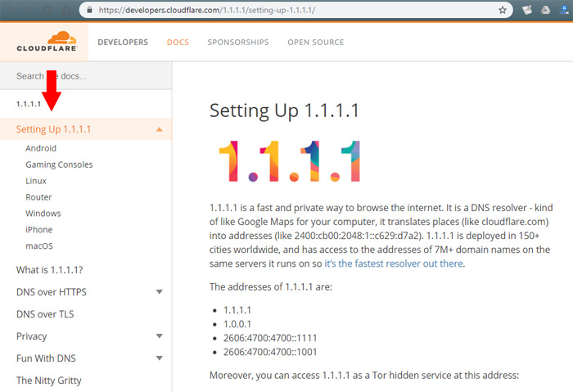Open DNS over HTTPS in the sidebar
573x392 pixels.
coord(52,292)
